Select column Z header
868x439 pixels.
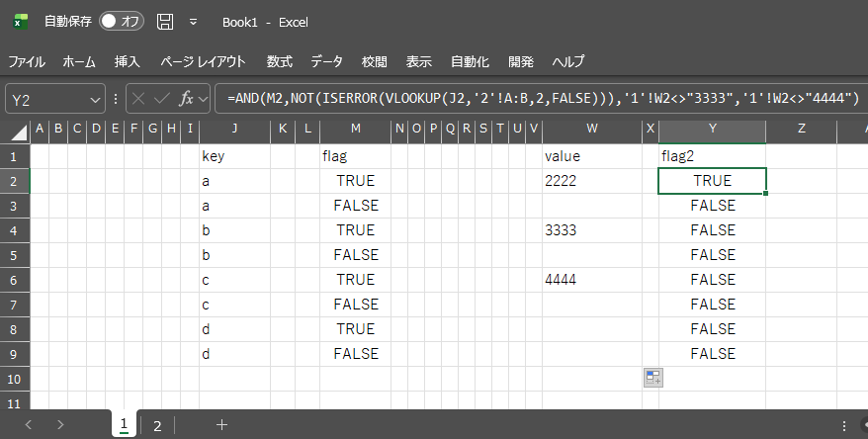coord(801,129)
